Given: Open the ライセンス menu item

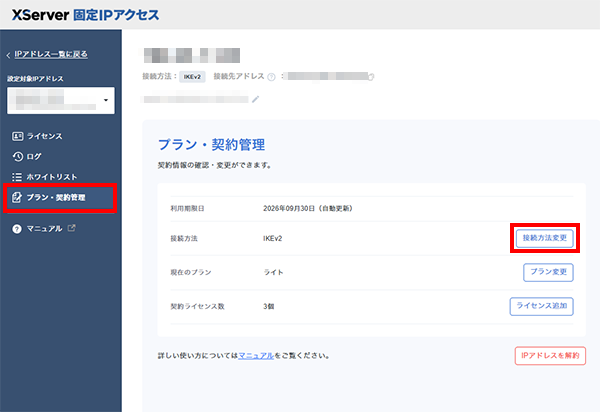Looking at the screenshot, I should (45, 136).
